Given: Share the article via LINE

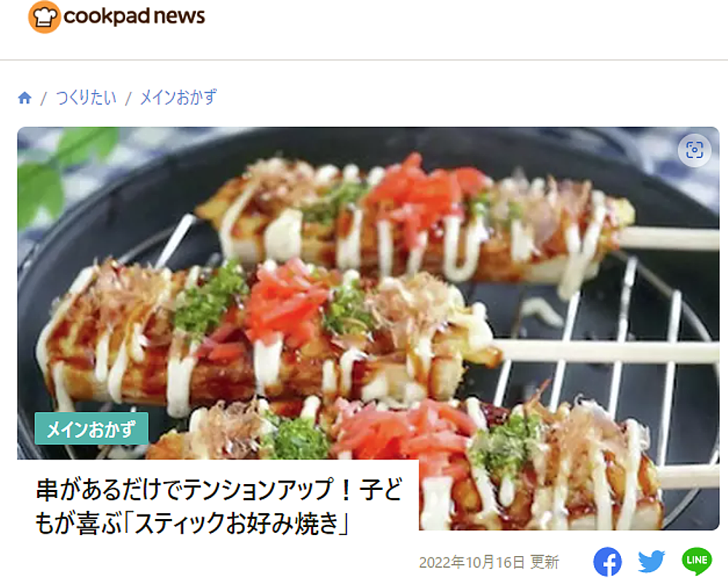Looking at the screenshot, I should (697, 561).
